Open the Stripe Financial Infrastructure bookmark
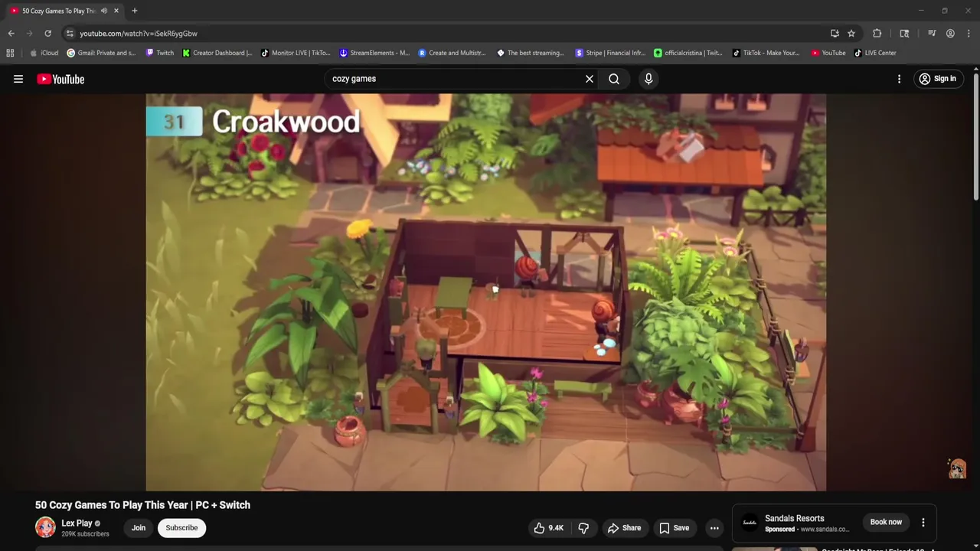Viewport: 980px width, 551px height. pos(610,53)
